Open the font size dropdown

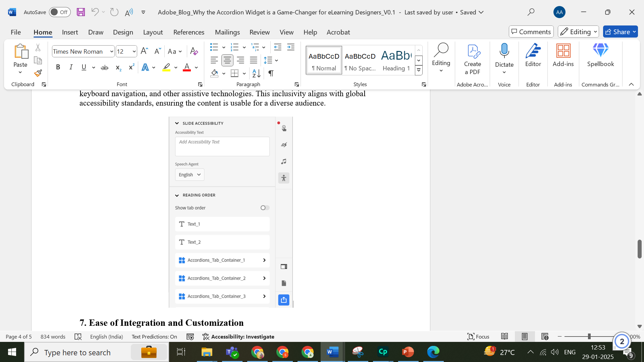[x=134, y=51]
